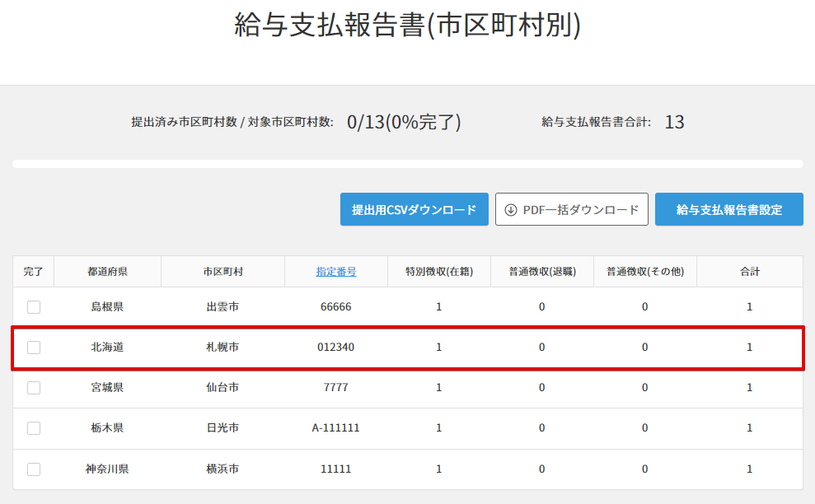815x504 pixels.
Task: Click the PDF一括ダウンロード button
Action: click(572, 210)
